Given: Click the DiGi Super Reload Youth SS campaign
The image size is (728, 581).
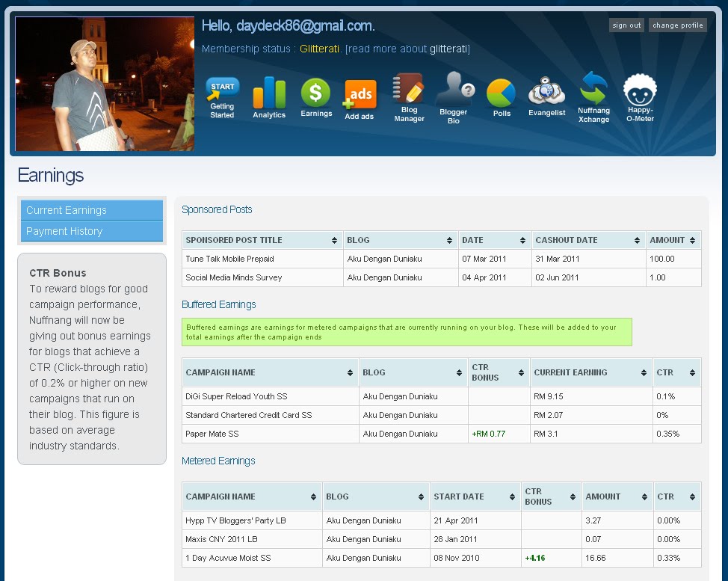Looking at the screenshot, I should [x=236, y=396].
